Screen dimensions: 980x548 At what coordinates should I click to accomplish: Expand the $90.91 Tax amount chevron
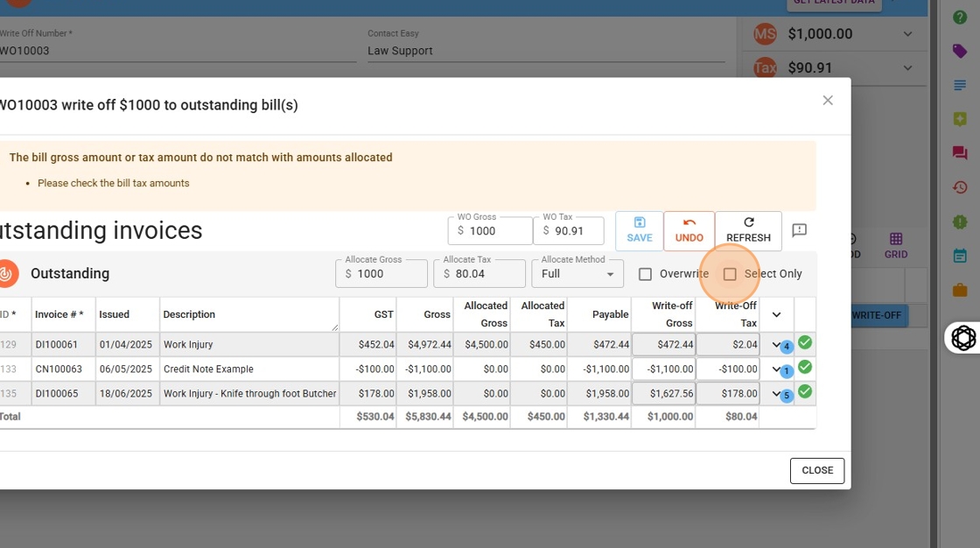tap(907, 67)
